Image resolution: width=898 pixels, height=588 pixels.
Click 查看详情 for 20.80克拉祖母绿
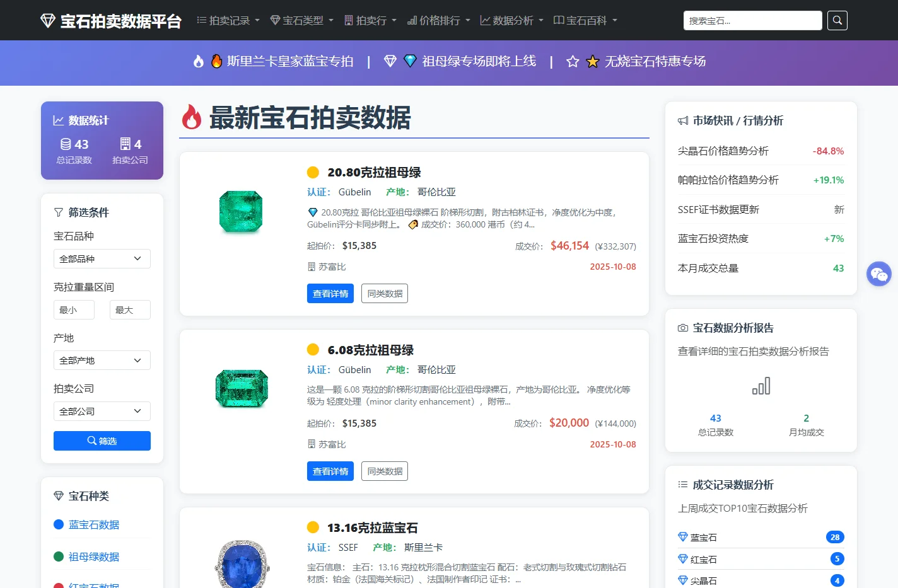click(x=330, y=294)
